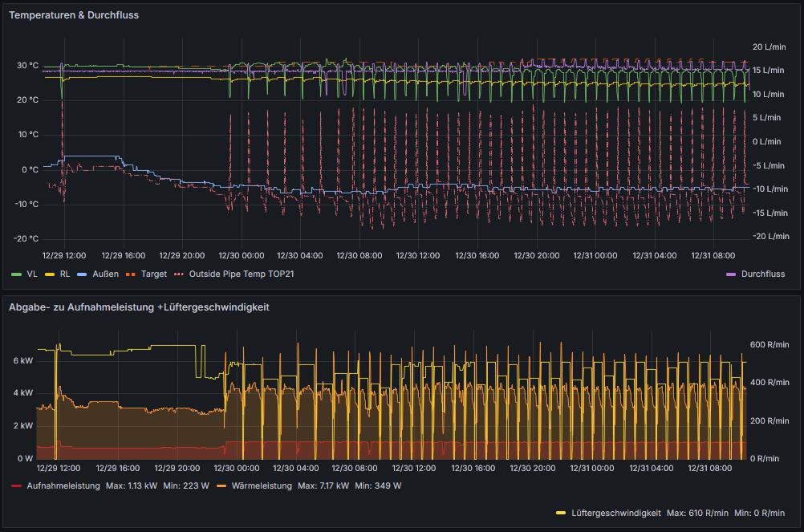Click the green color swatch beside VL

click(x=16, y=274)
